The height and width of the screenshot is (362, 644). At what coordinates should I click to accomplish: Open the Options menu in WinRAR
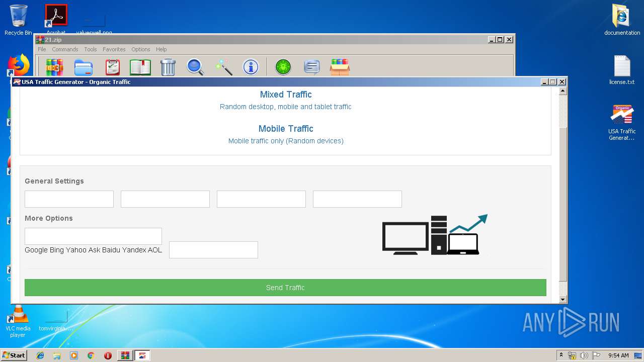click(141, 49)
